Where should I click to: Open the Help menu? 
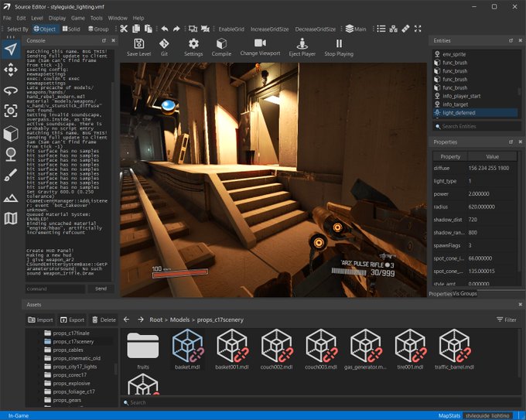point(138,18)
